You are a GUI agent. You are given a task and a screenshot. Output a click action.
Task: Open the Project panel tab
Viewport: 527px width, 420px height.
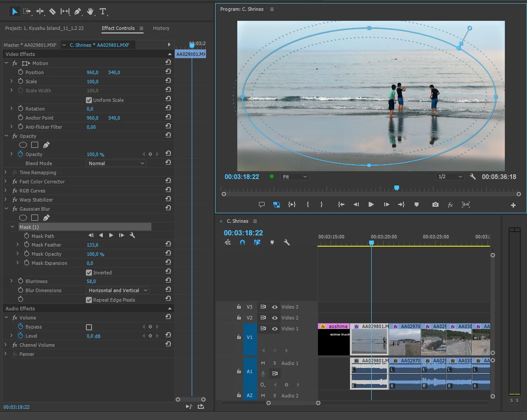tap(44, 28)
